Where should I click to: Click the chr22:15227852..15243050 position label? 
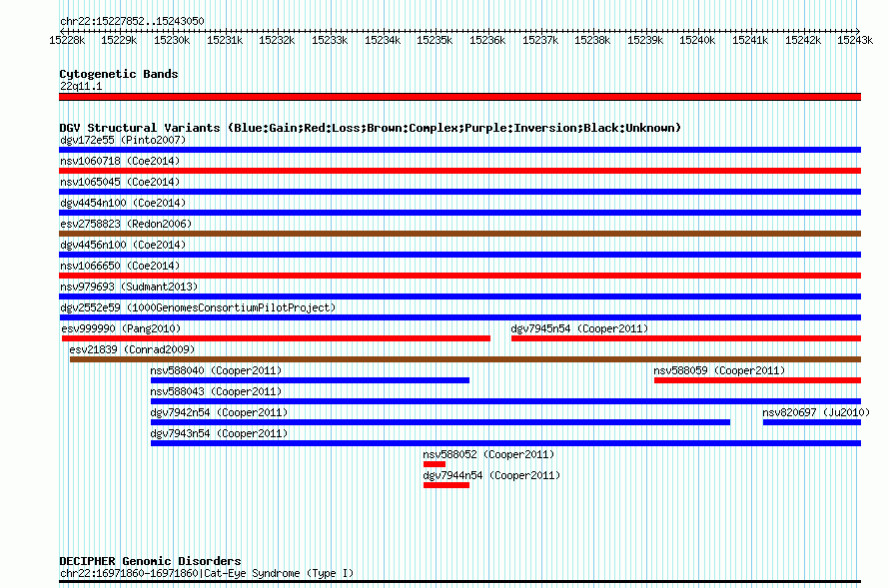click(x=132, y=22)
